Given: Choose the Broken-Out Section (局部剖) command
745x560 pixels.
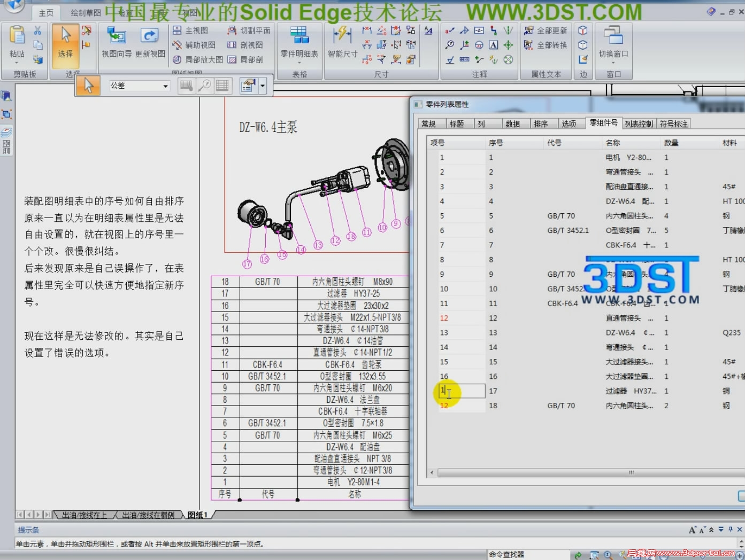Looking at the screenshot, I should point(245,60).
